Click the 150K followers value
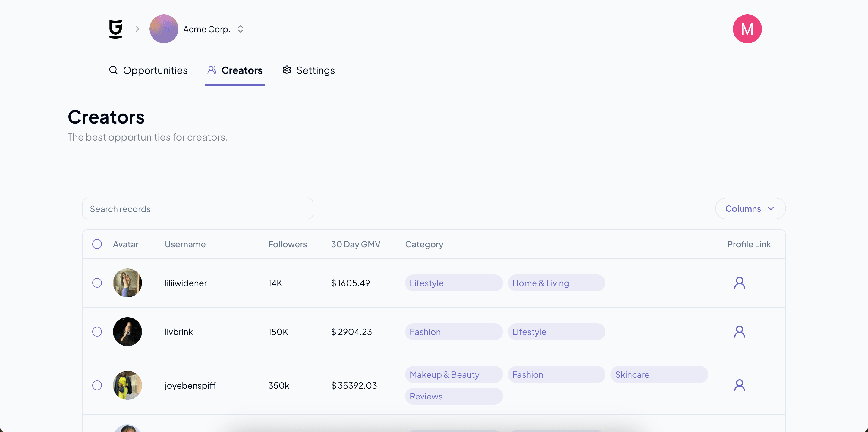The image size is (868, 432). click(x=278, y=332)
